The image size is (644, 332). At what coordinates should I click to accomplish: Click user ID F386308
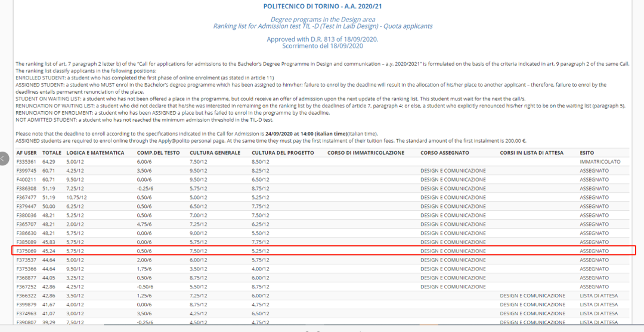[26, 189]
